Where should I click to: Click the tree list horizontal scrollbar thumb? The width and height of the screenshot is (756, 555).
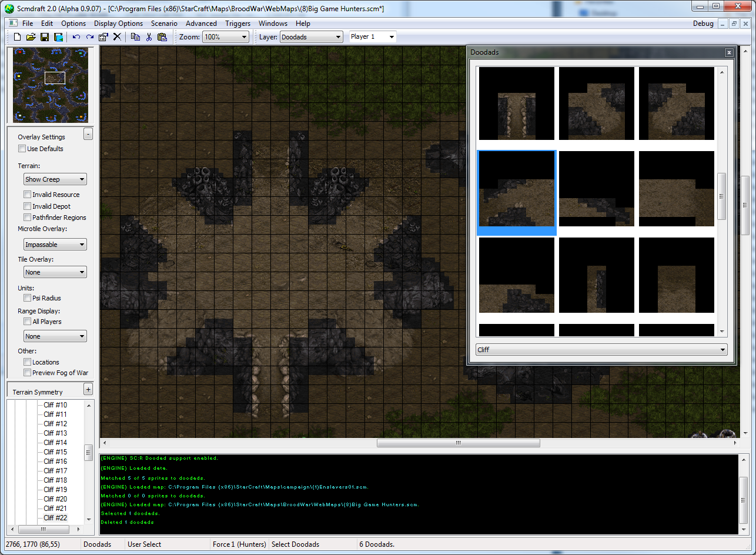click(43, 529)
